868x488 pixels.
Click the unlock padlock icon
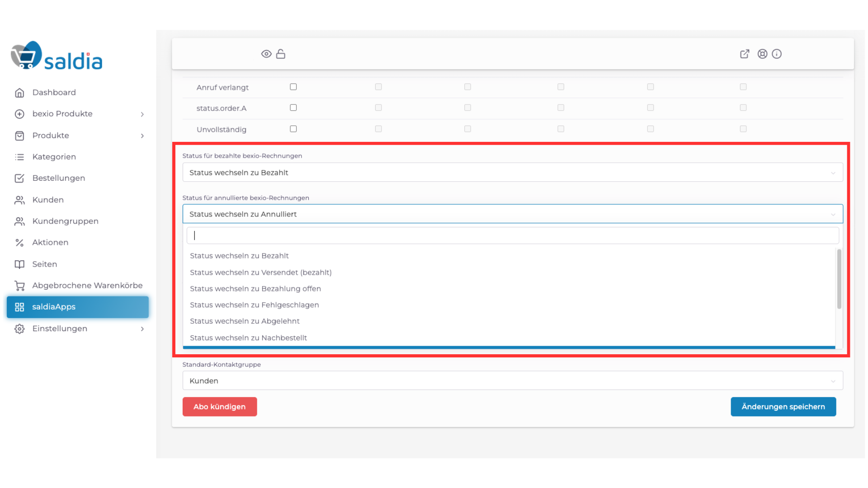[281, 54]
